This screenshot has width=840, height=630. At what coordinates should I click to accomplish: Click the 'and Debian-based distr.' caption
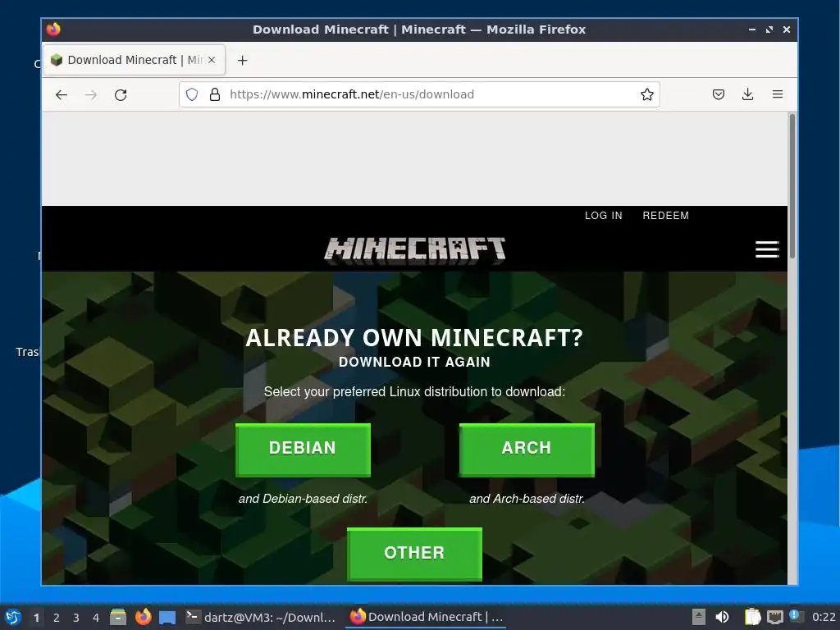click(x=303, y=499)
